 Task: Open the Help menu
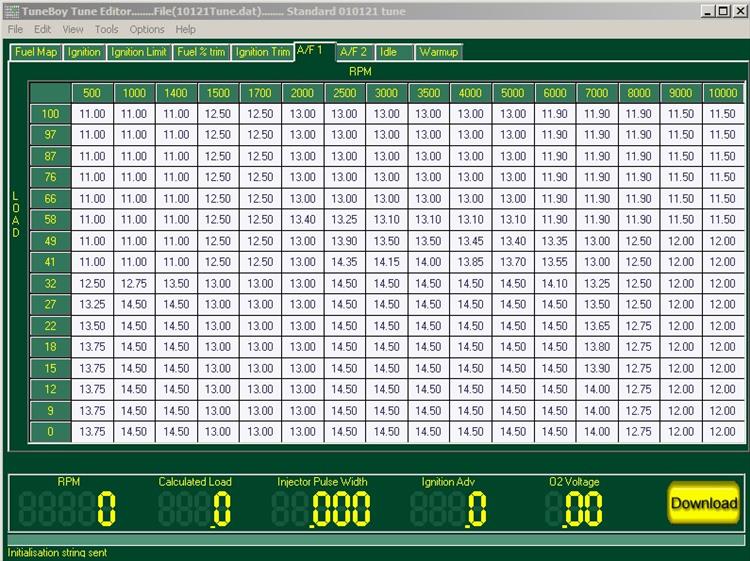coord(186,30)
